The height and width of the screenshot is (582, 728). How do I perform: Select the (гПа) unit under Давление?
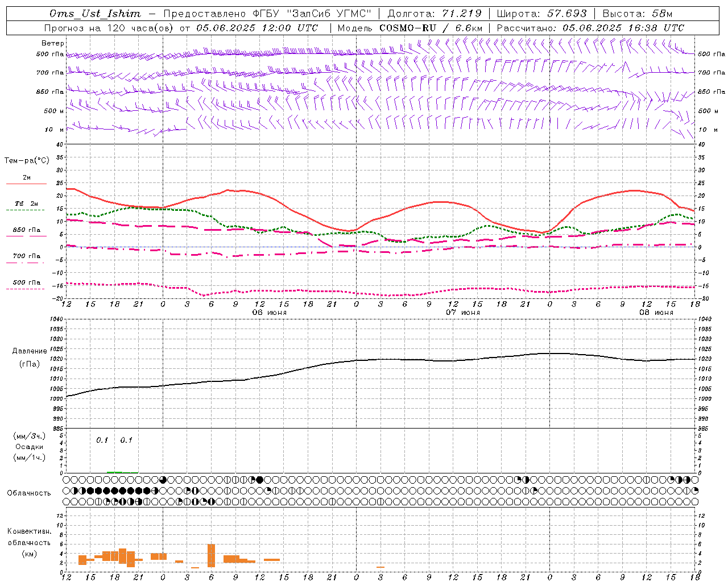[x=29, y=364]
